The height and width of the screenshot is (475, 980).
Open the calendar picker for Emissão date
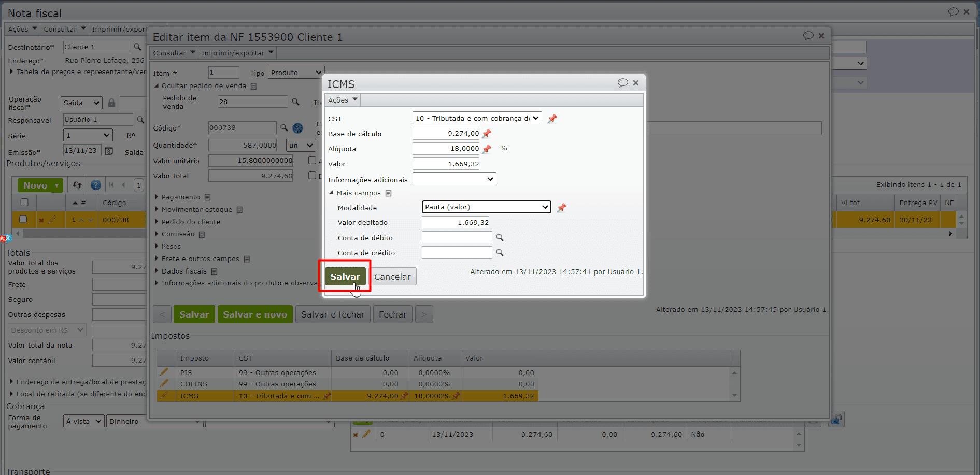tap(109, 151)
